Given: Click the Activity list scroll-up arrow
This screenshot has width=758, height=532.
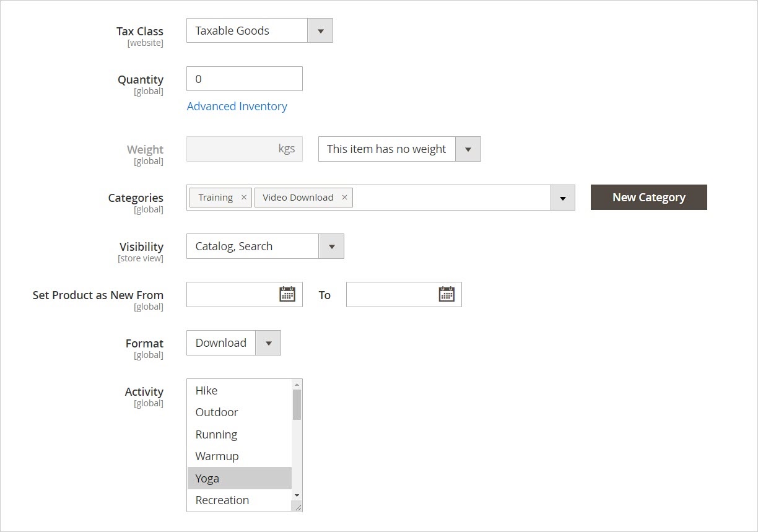Looking at the screenshot, I should [x=297, y=383].
